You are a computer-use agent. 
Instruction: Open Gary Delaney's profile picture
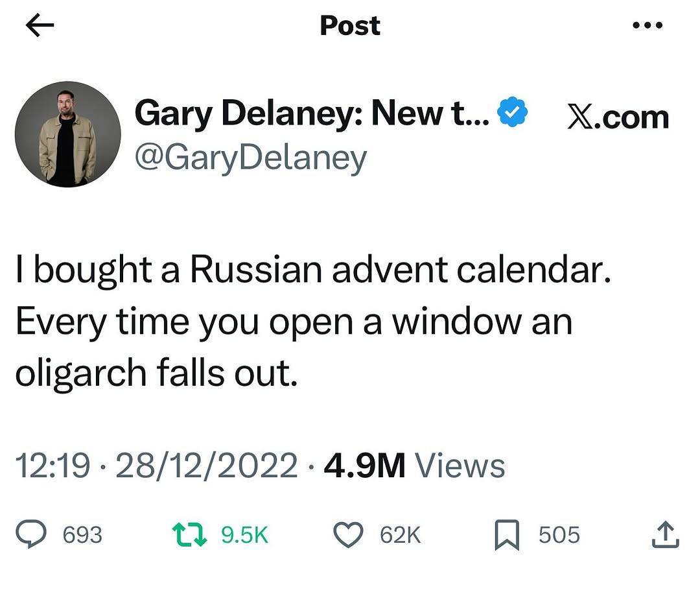click(x=67, y=134)
